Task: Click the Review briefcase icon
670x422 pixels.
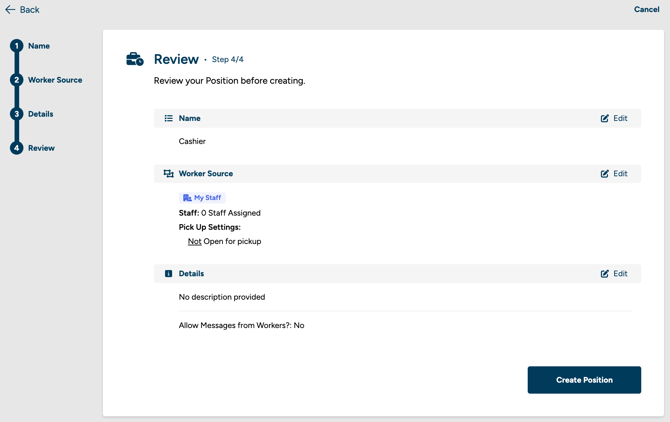Action: 135,60
